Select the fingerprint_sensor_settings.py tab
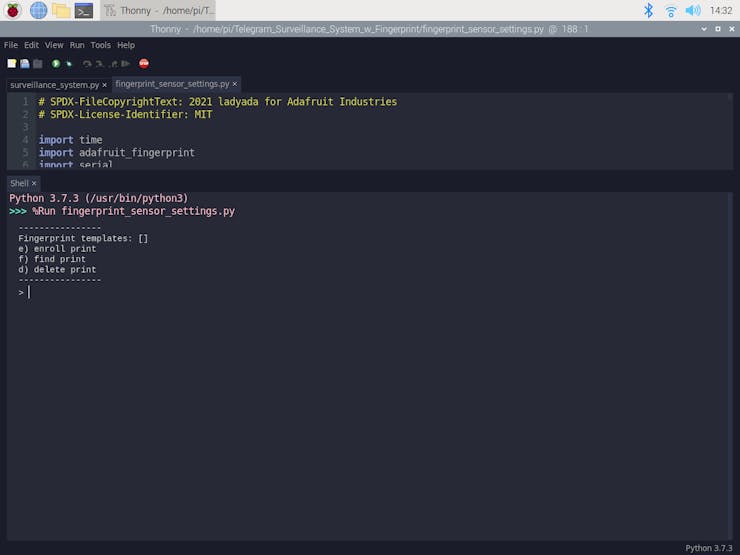Screen dimensions: 740x555 [x=172, y=84]
